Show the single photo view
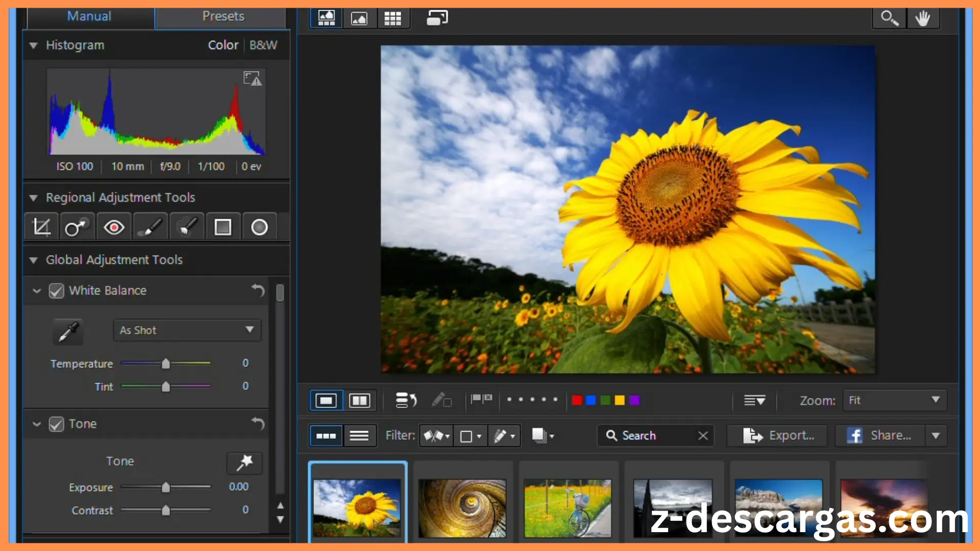The width and height of the screenshot is (980, 551). pos(326,400)
